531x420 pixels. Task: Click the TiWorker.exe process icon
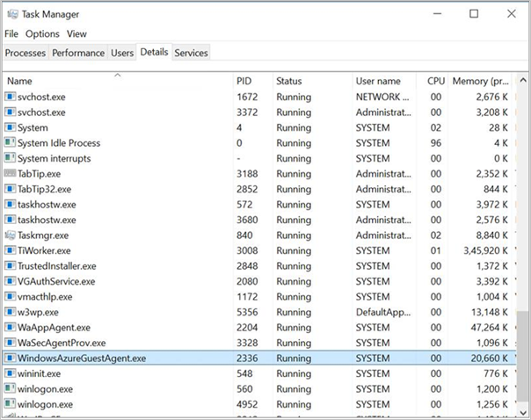pos(11,250)
